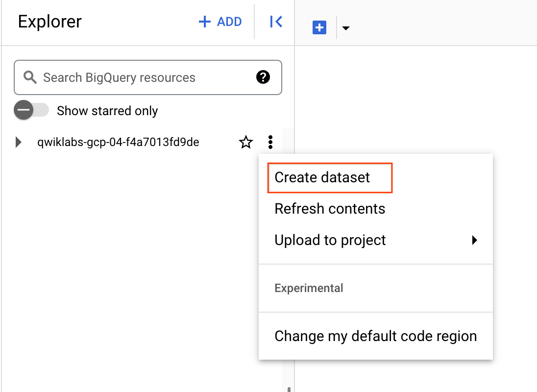Star the qwiklabs-gcp-04-f4a7013fd9de project
Image resolution: width=537 pixels, height=392 pixels.
tap(246, 142)
